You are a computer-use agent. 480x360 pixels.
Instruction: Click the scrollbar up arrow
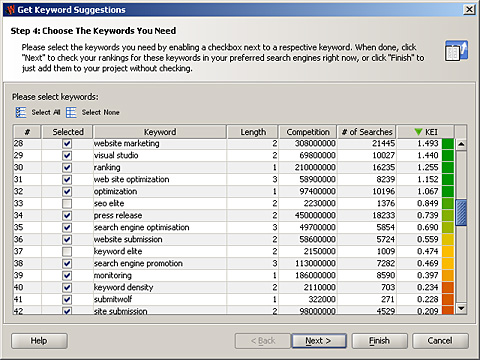pos(461,144)
